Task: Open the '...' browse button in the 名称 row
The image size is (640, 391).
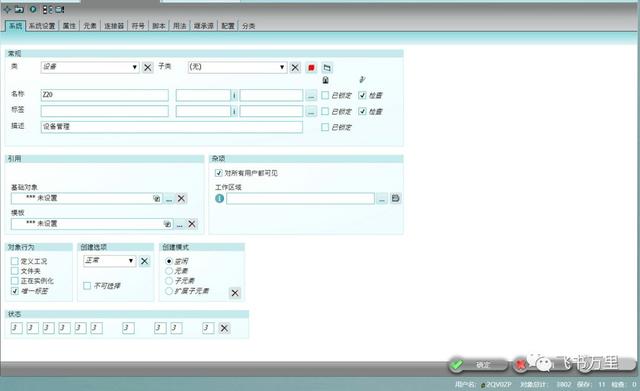Action: tap(311, 96)
